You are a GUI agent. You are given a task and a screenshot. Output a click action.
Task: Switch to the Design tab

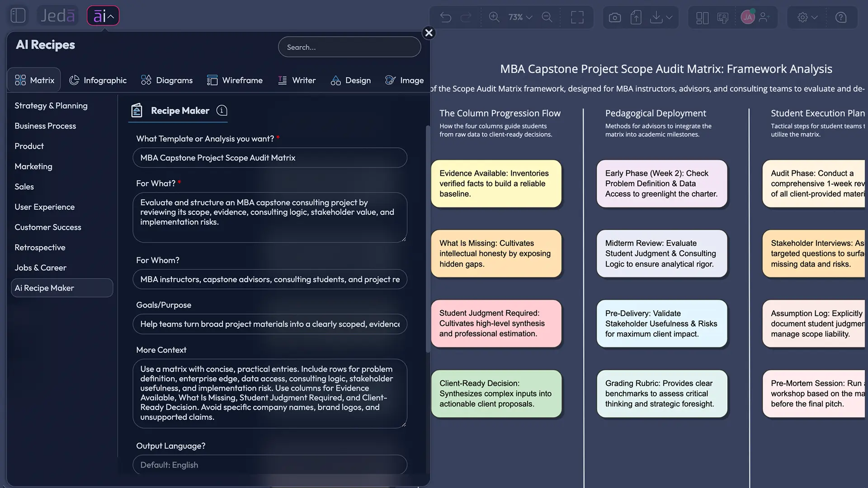(x=350, y=80)
